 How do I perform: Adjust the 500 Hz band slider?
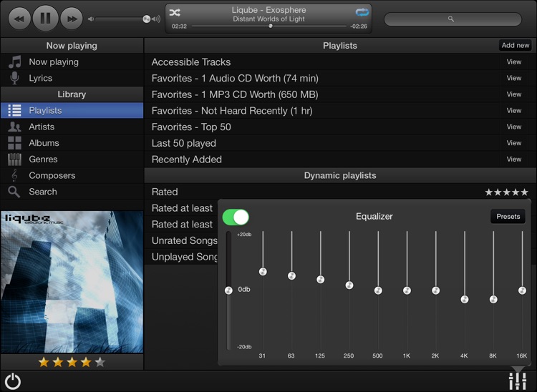[378, 290]
